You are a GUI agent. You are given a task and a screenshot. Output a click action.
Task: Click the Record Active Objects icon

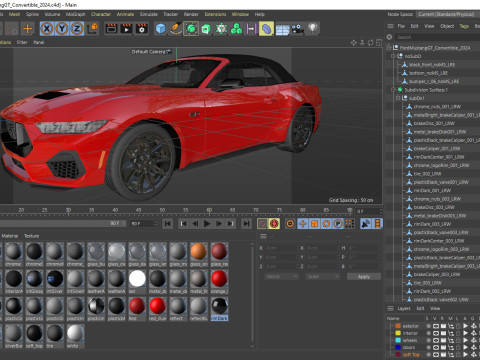click(263, 224)
